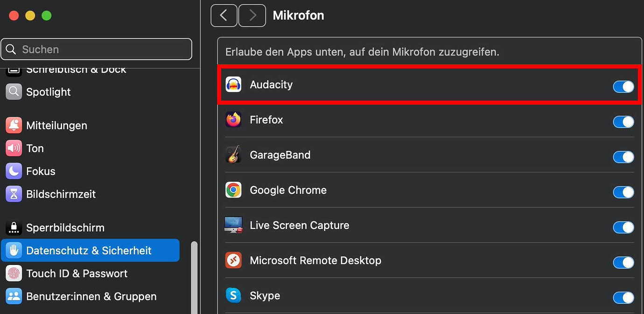Disable microphone access for Audacity
The width and height of the screenshot is (644, 314).
coord(623,86)
